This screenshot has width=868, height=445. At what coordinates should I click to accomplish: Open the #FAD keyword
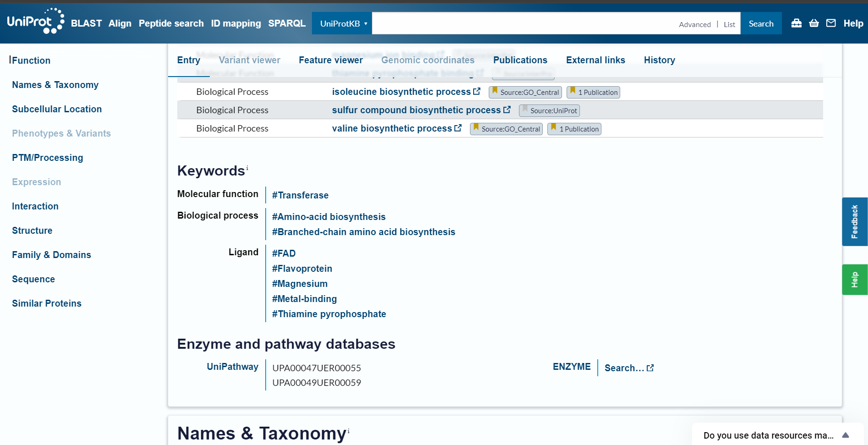[284, 253]
